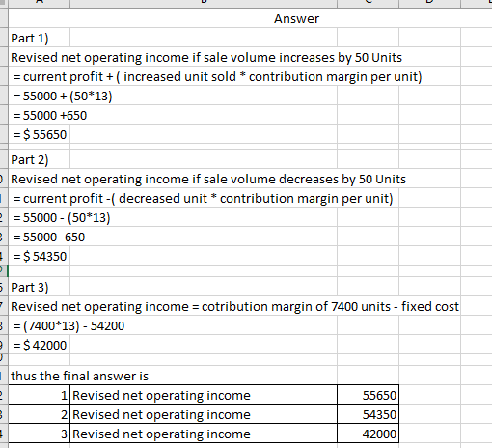Click 'Revised net operating income' label beside 54350
The image size is (492, 448).
click(204, 414)
